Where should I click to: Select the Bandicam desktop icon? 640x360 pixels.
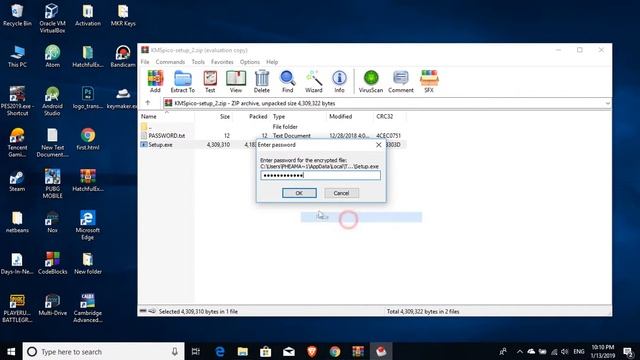click(123, 57)
